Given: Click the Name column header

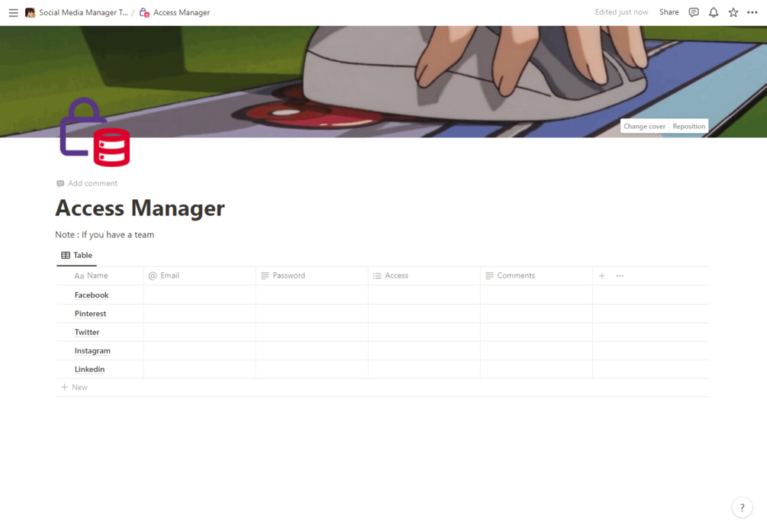Looking at the screenshot, I should (x=100, y=276).
